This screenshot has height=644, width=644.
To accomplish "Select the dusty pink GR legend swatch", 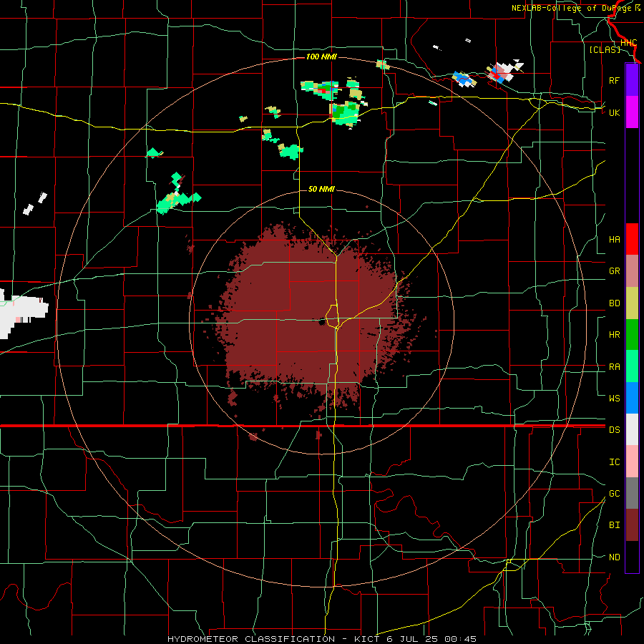I will point(632,270).
